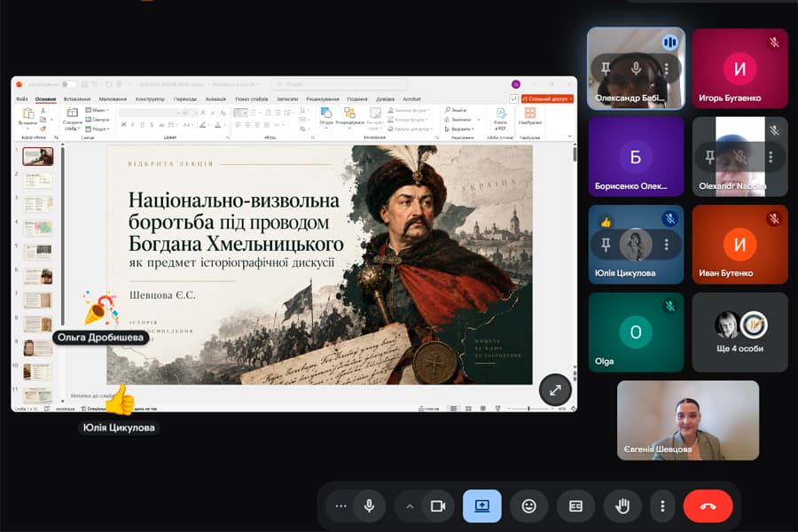Switch to the Конструктор tab
The width and height of the screenshot is (798, 532).
pos(150,98)
